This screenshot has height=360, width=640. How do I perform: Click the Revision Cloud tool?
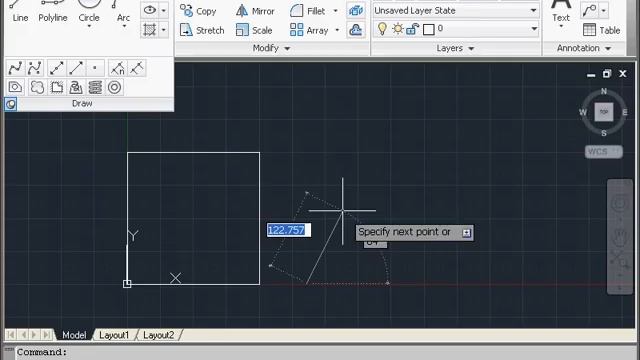[x=37, y=87]
